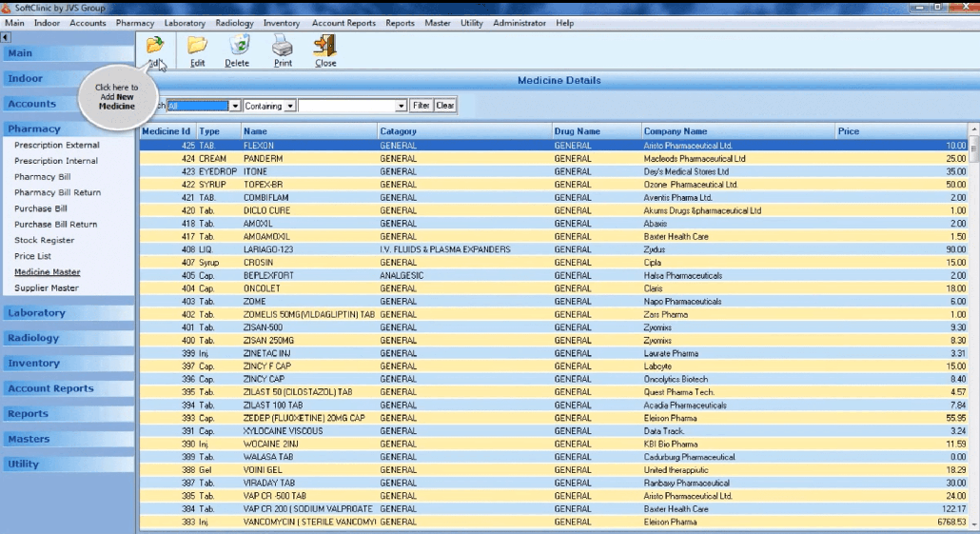Open Medicine Master in sidebar
This screenshot has height=534, width=980.
click(48, 272)
